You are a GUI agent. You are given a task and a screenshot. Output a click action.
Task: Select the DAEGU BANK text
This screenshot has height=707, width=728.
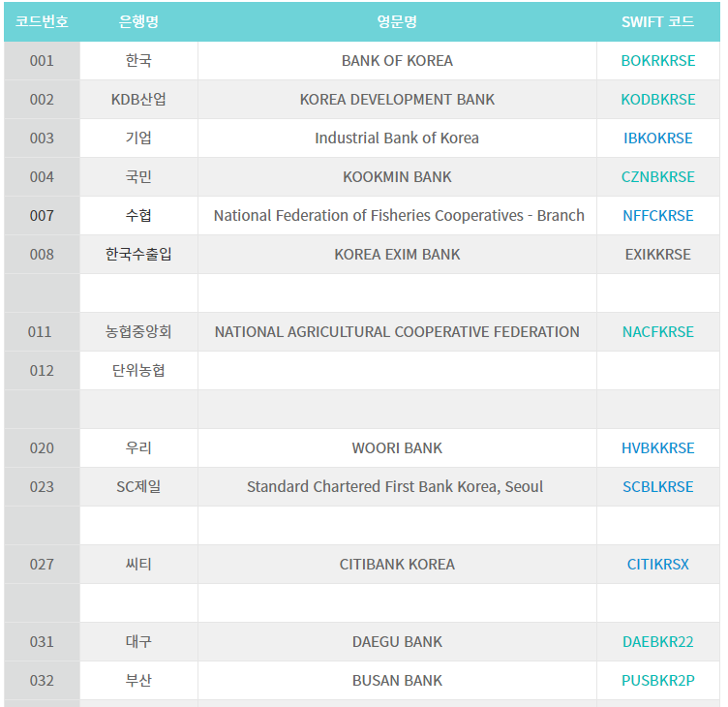(x=397, y=641)
